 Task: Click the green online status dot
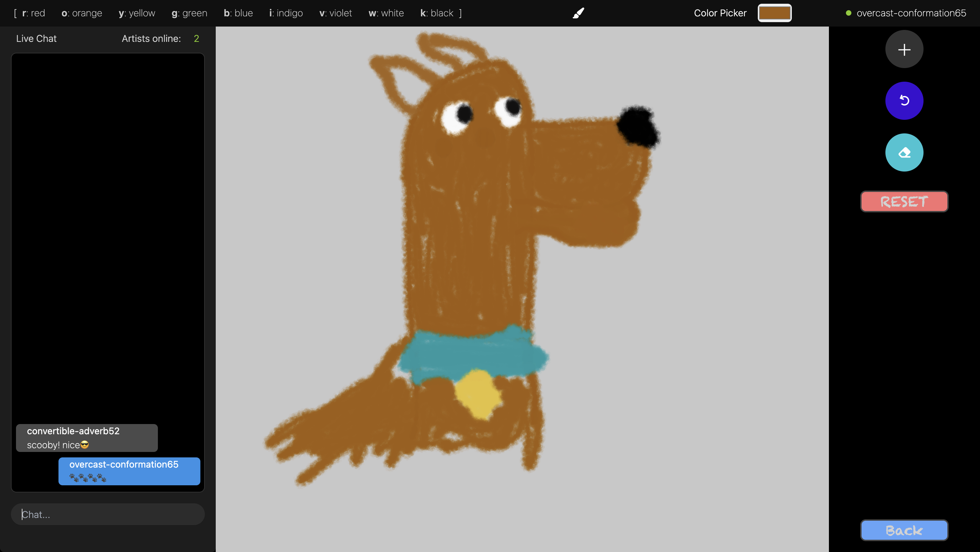(x=848, y=13)
